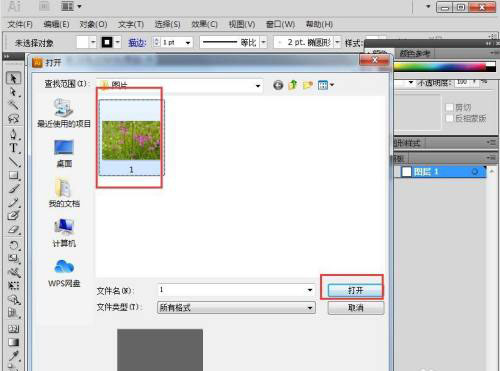500x371 pixels.
Task: Open the 文件(F) menu
Action: [x=20, y=24]
